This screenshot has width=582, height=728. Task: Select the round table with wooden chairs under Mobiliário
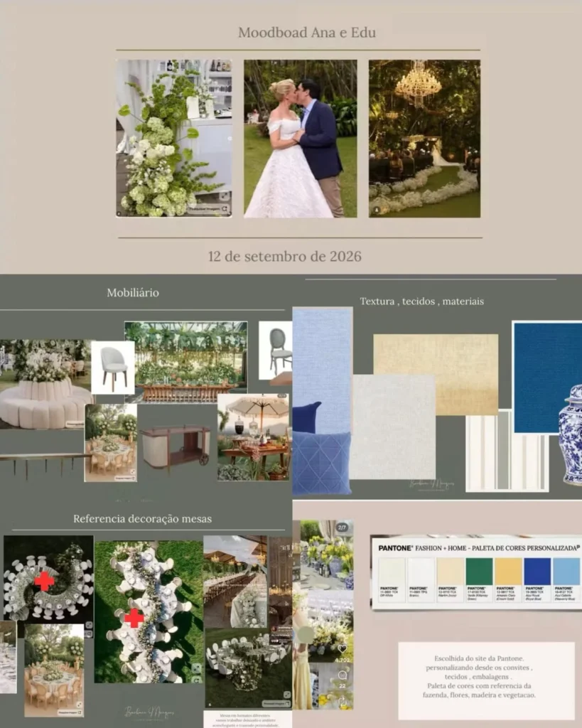click(110, 442)
